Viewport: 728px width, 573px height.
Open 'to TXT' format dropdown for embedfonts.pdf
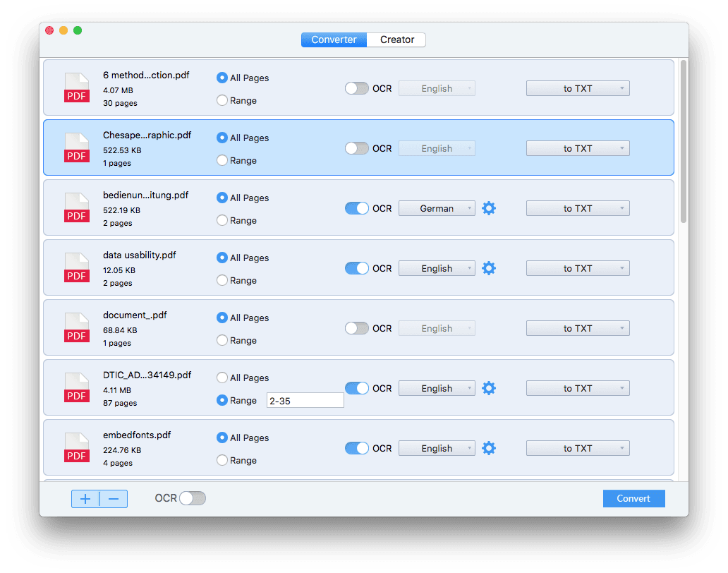click(x=578, y=448)
